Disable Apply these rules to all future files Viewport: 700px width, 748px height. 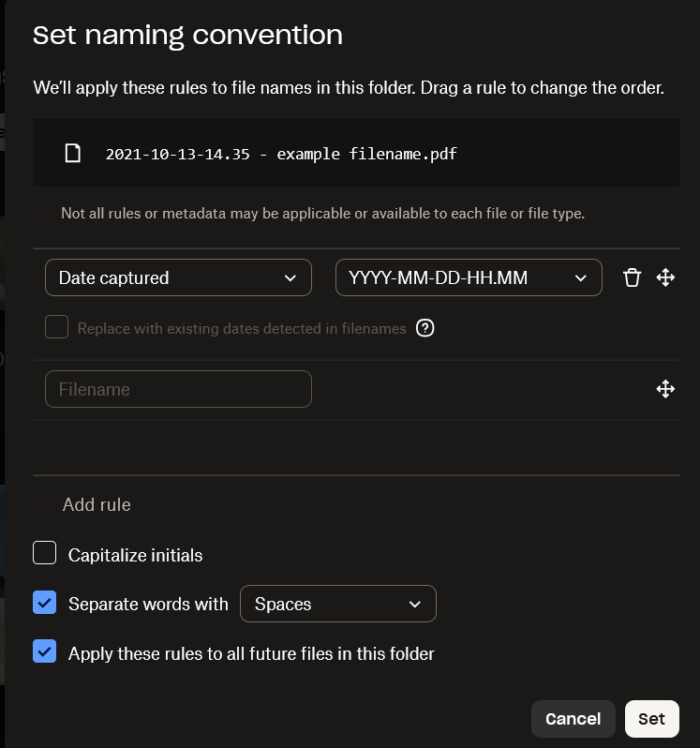point(45,652)
